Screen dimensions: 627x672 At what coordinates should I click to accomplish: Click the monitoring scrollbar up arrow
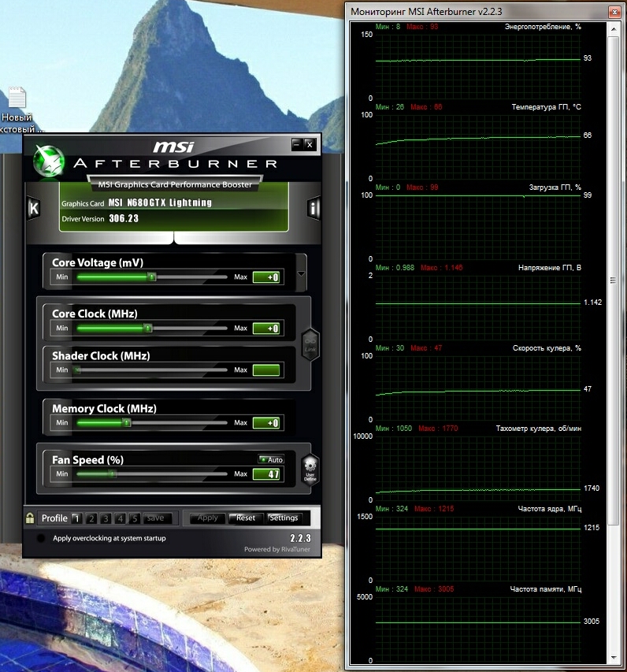point(614,29)
